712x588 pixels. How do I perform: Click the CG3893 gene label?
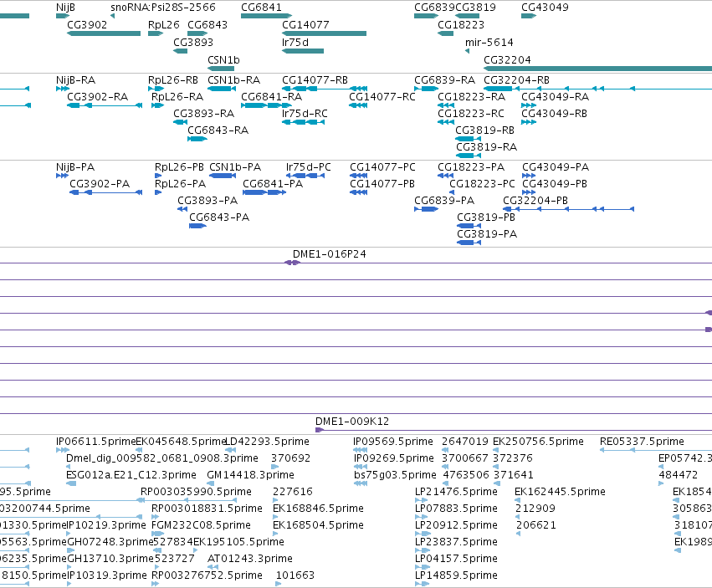click(x=193, y=42)
